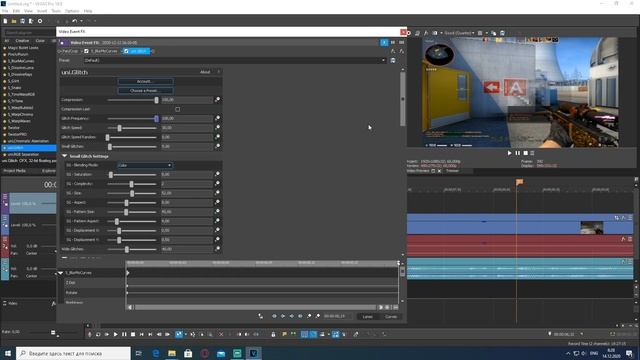Click the Undo arrow in main toolbar

click(74, 21)
